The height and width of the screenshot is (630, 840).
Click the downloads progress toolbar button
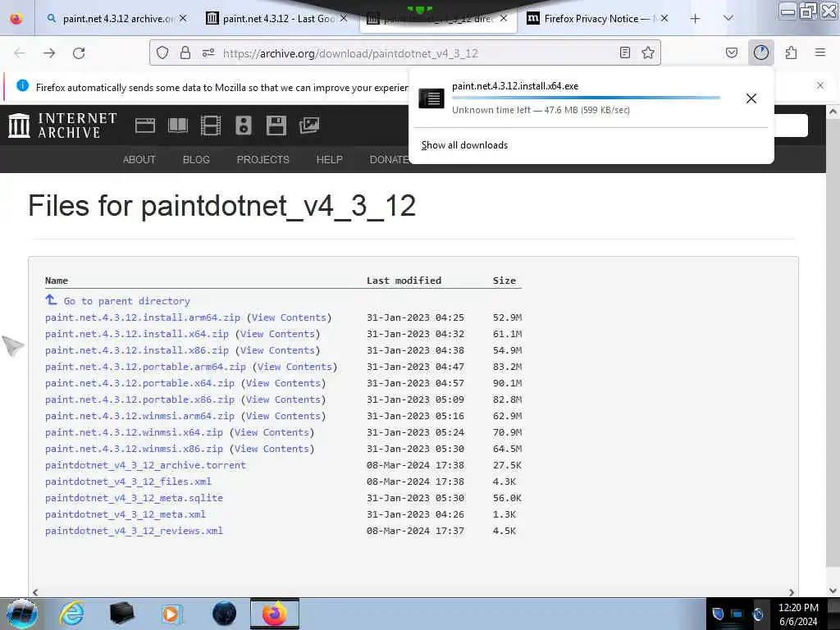coord(761,52)
